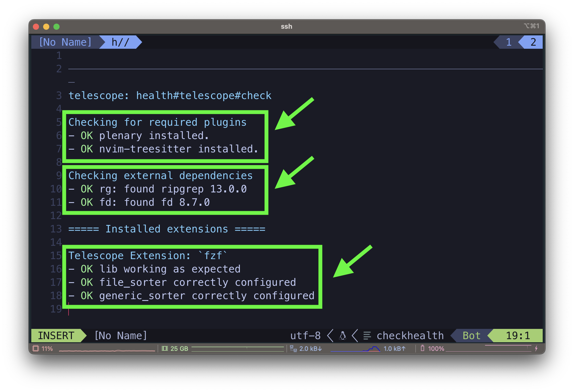Click the memory usage graph
This screenshot has height=392, width=574.
(238, 349)
